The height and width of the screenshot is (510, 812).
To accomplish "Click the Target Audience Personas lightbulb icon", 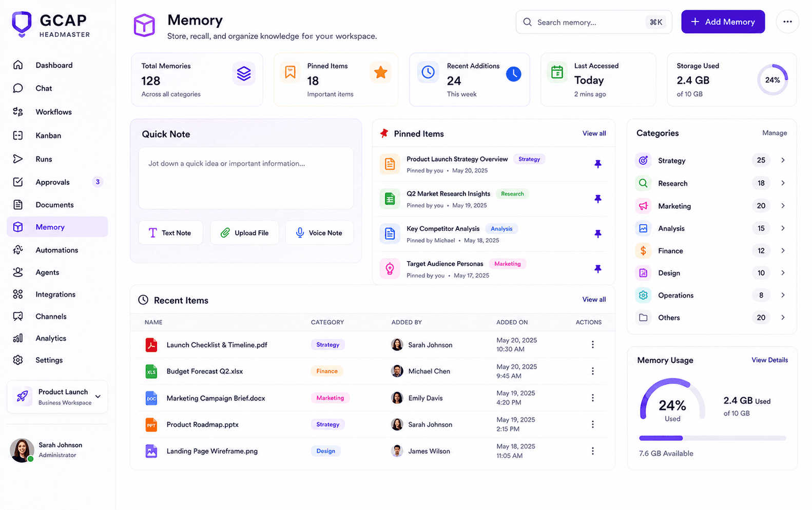I will pos(390,269).
